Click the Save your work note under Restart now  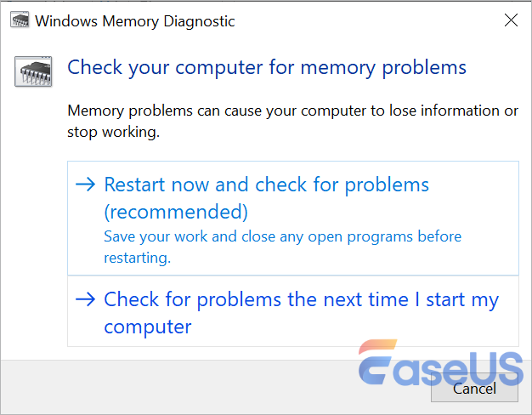(x=282, y=236)
